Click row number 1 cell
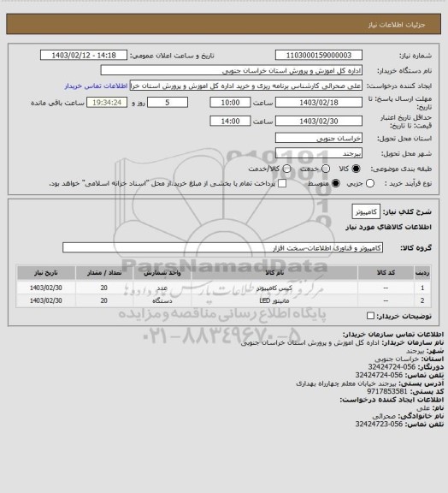448x493 pixels. pyautogui.click(x=422, y=288)
